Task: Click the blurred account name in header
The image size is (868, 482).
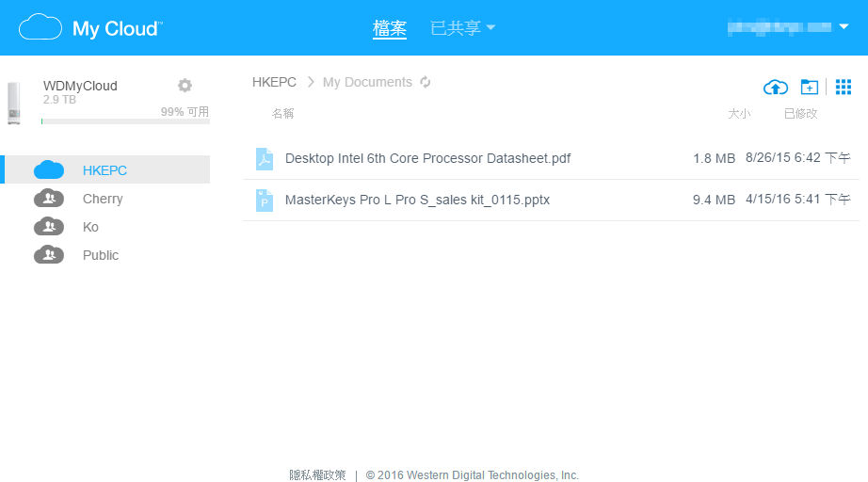Action: [780, 27]
